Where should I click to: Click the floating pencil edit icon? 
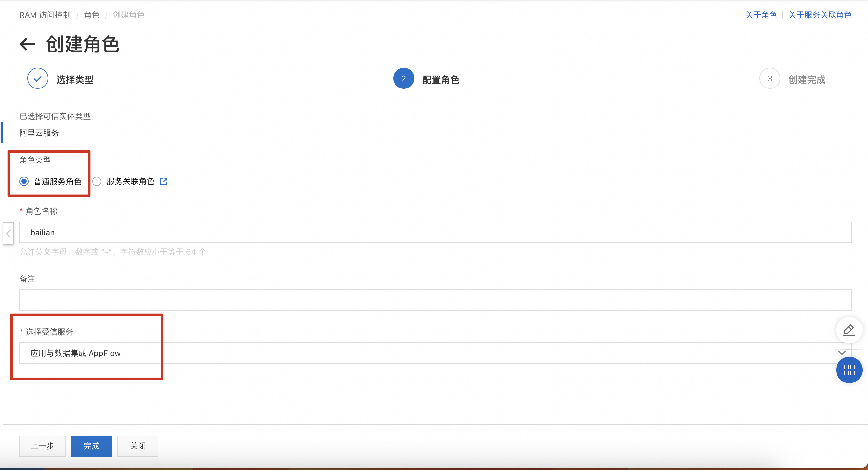pyautogui.click(x=849, y=330)
